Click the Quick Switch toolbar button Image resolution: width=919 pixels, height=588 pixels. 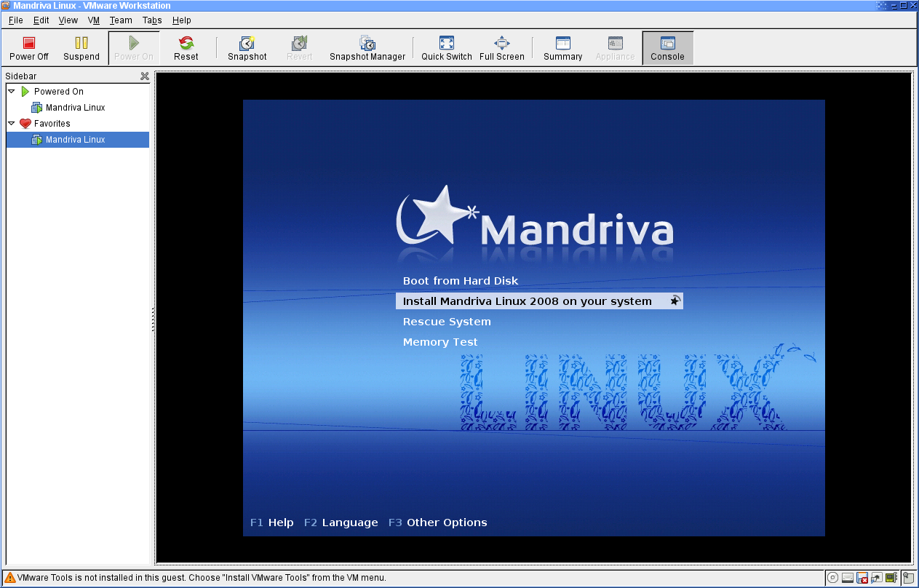tap(447, 48)
